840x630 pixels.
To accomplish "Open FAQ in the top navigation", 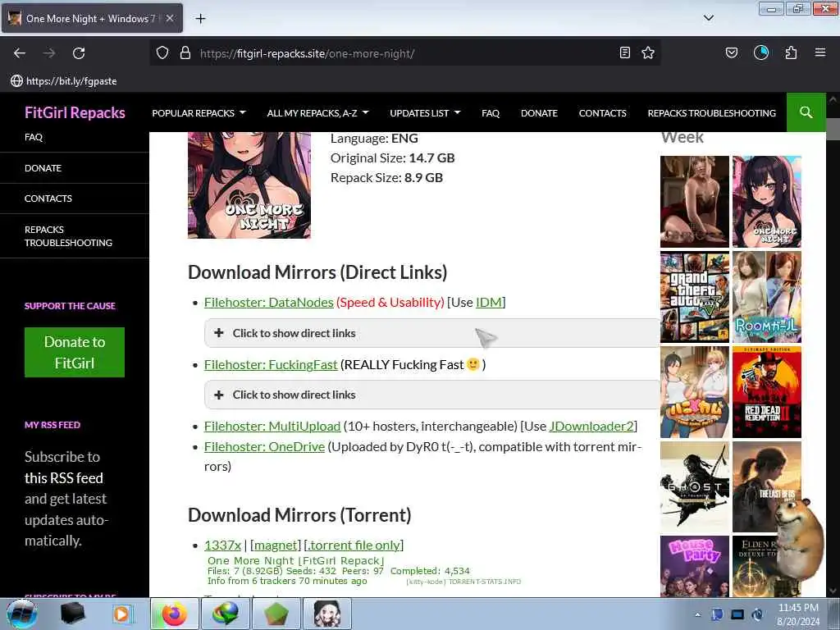I will click(491, 113).
